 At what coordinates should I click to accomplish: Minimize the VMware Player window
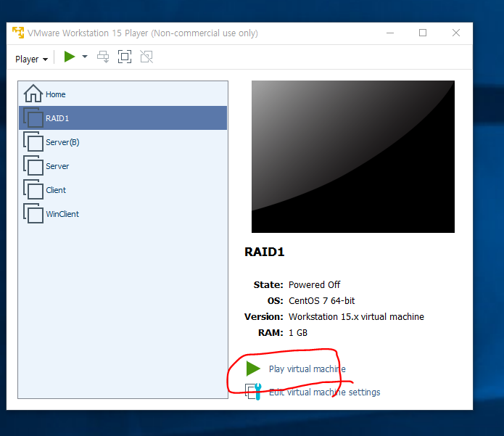pyautogui.click(x=390, y=33)
